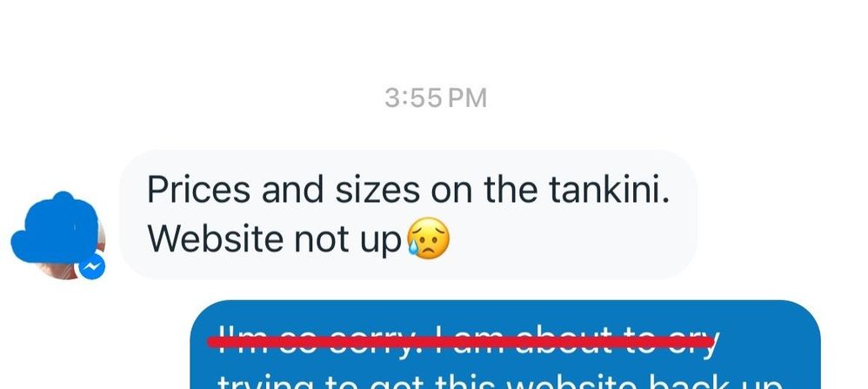Click the sad crying face emoji
The image size is (868, 389).
click(x=428, y=239)
